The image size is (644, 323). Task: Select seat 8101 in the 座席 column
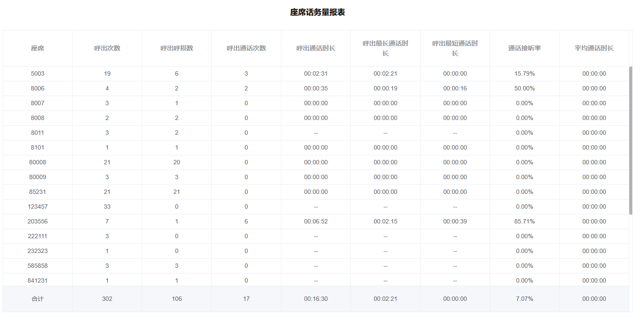37,148
